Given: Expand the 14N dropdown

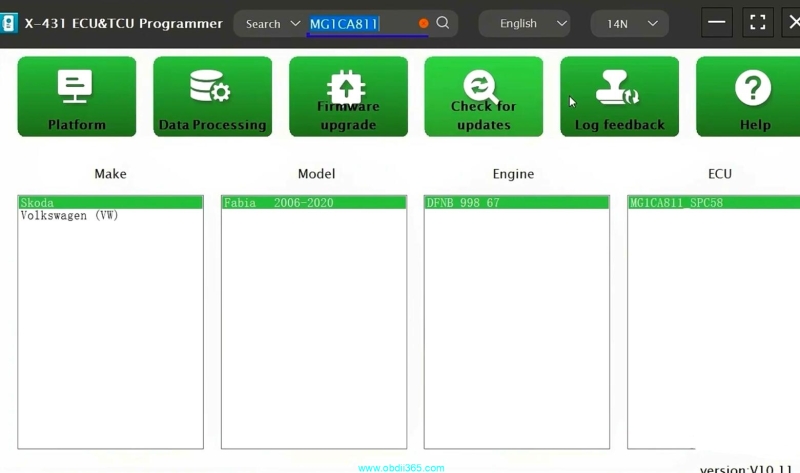Looking at the screenshot, I should point(630,23).
